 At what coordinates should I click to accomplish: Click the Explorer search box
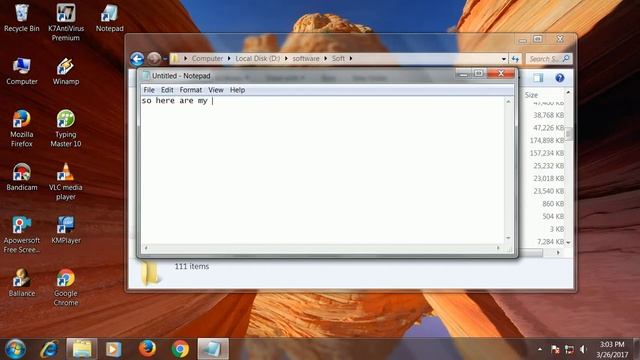pyautogui.click(x=549, y=59)
